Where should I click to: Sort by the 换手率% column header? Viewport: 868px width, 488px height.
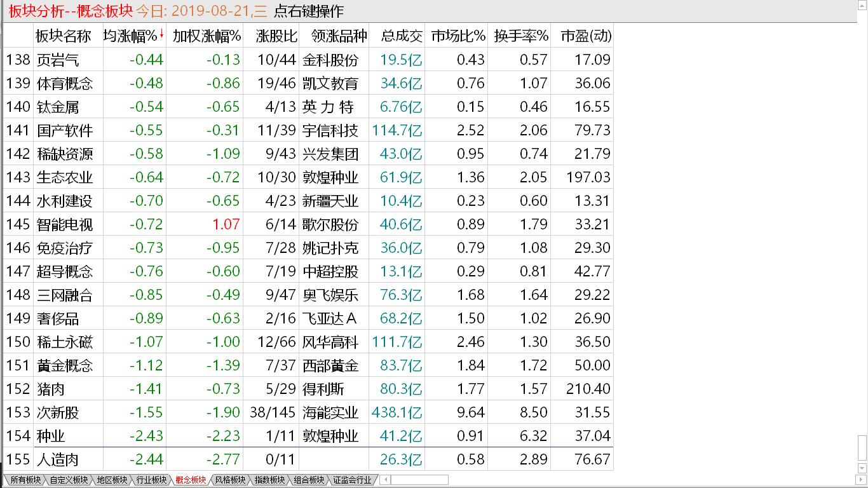pos(521,36)
